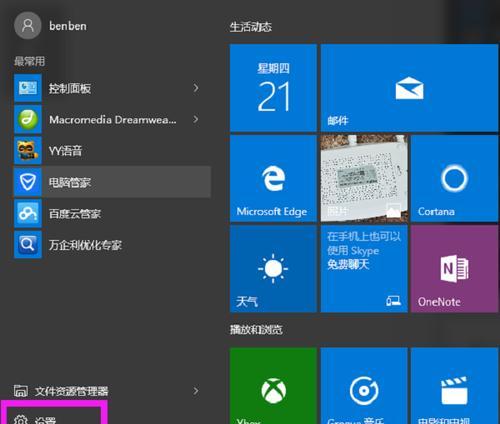Launch the Microsoft Edge tile

(273, 178)
